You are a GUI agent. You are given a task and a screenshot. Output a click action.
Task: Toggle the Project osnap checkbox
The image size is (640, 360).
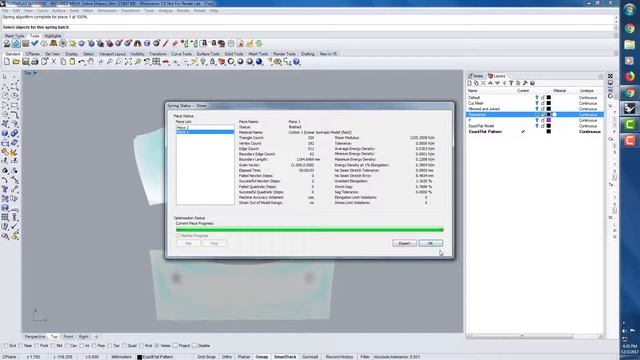(175, 346)
